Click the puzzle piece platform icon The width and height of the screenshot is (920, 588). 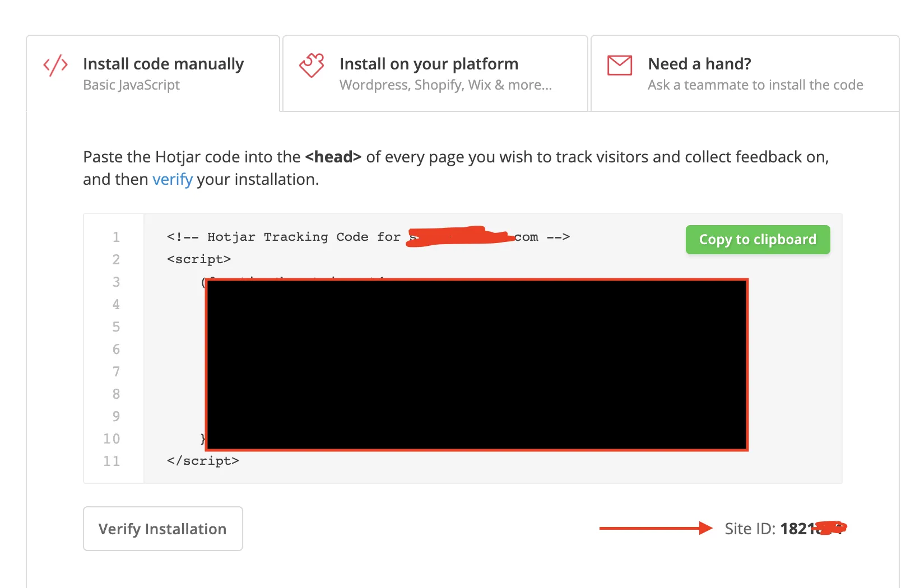312,66
